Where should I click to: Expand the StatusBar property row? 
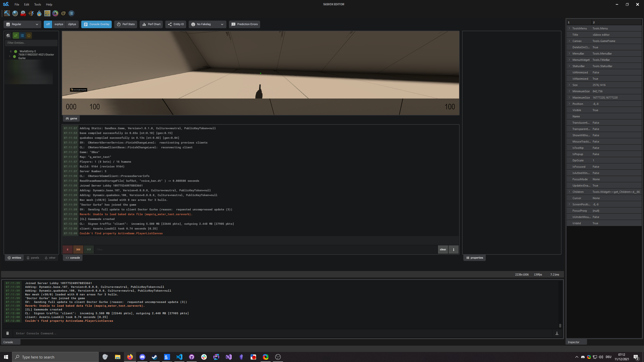(x=569, y=66)
